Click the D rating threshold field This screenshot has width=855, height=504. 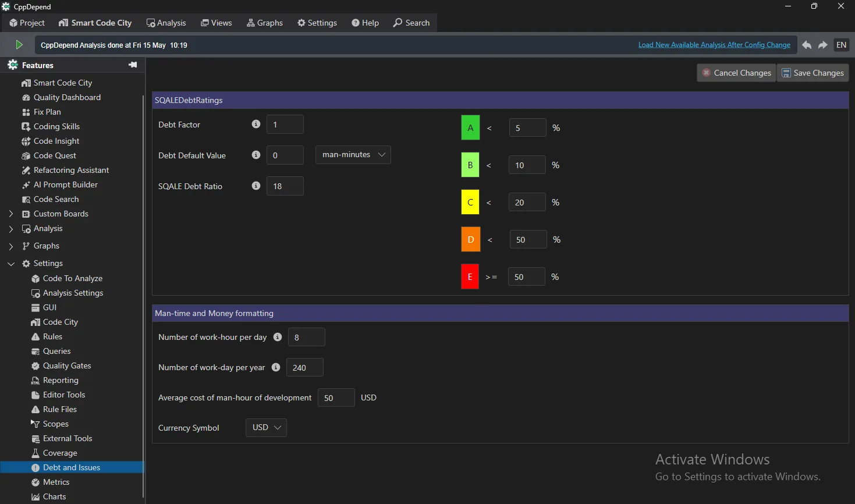[x=528, y=240]
